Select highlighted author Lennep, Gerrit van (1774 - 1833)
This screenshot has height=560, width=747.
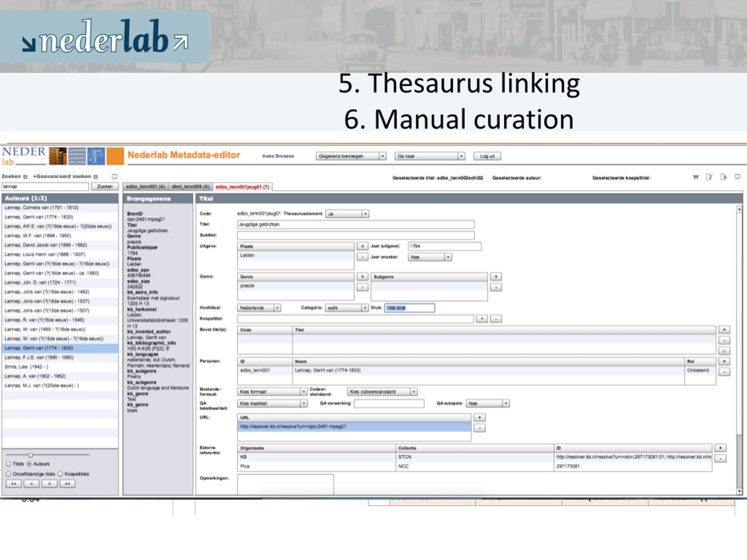(x=60, y=348)
